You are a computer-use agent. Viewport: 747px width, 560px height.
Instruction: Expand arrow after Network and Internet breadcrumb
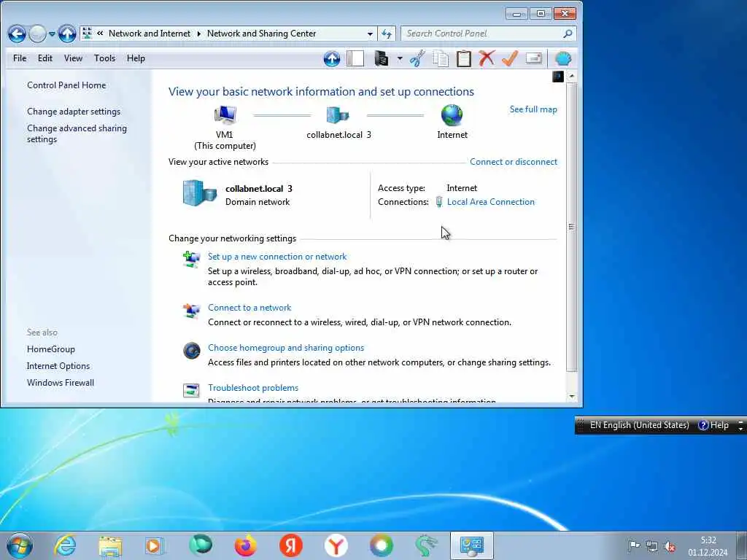click(x=198, y=34)
